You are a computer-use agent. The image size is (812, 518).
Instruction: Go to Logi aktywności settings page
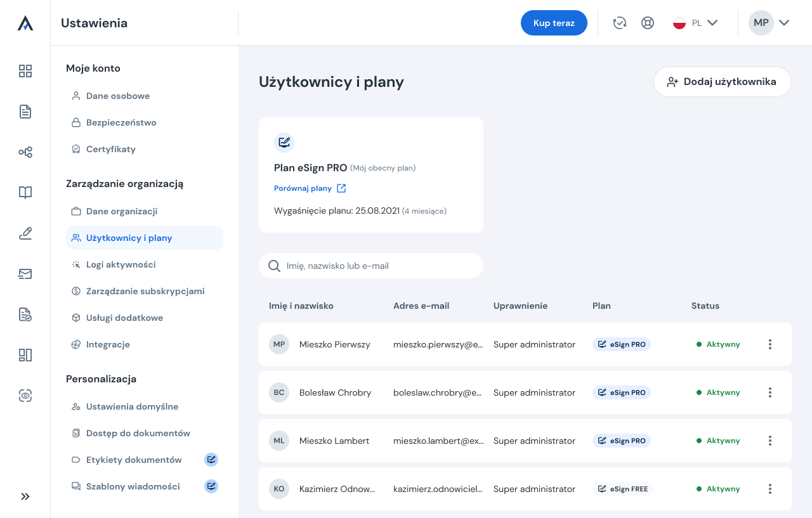[121, 264]
